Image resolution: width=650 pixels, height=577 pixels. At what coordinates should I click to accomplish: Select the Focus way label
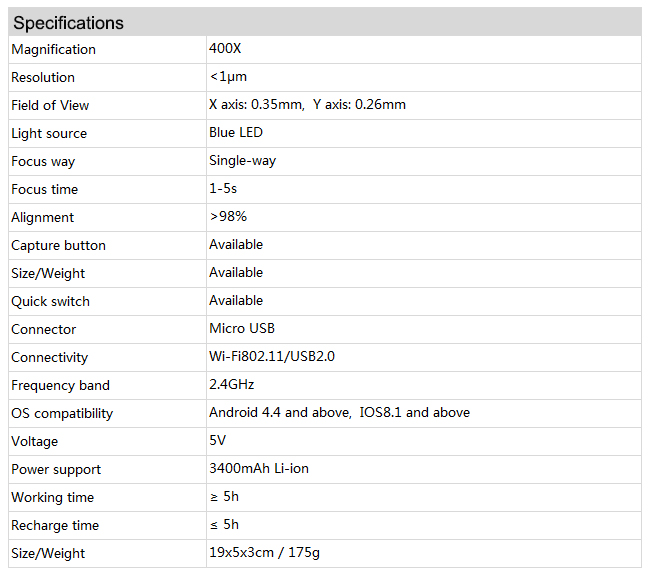tap(43, 161)
